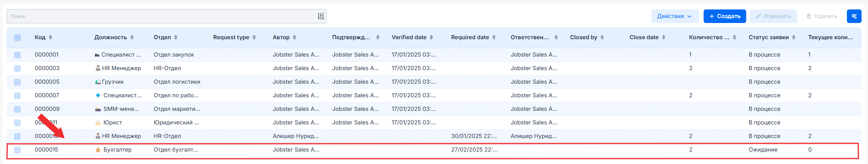This screenshot has width=868, height=164.
Task: Click the Удалить button
Action: pyautogui.click(x=822, y=16)
